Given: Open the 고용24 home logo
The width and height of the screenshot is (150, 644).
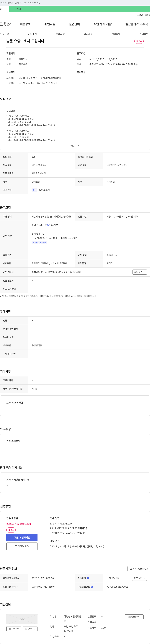Looking at the screenshot, I should pos(5,24).
